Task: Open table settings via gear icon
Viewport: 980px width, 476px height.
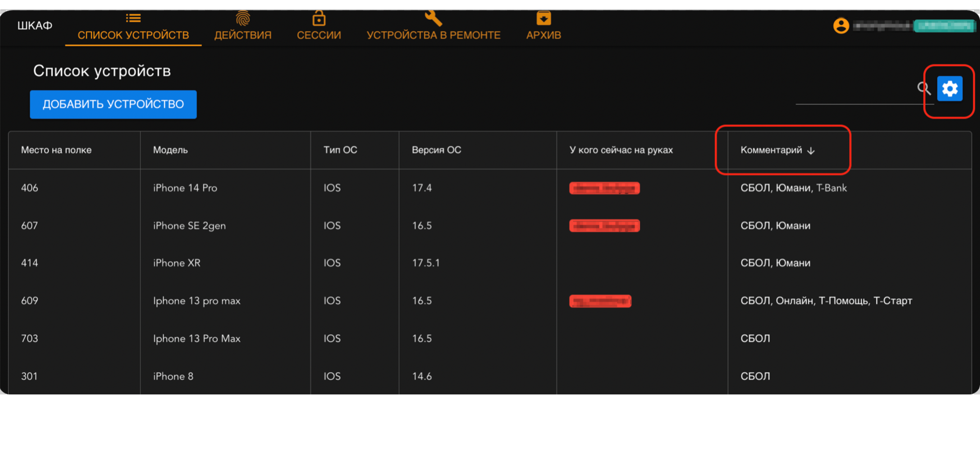Action: (x=950, y=89)
